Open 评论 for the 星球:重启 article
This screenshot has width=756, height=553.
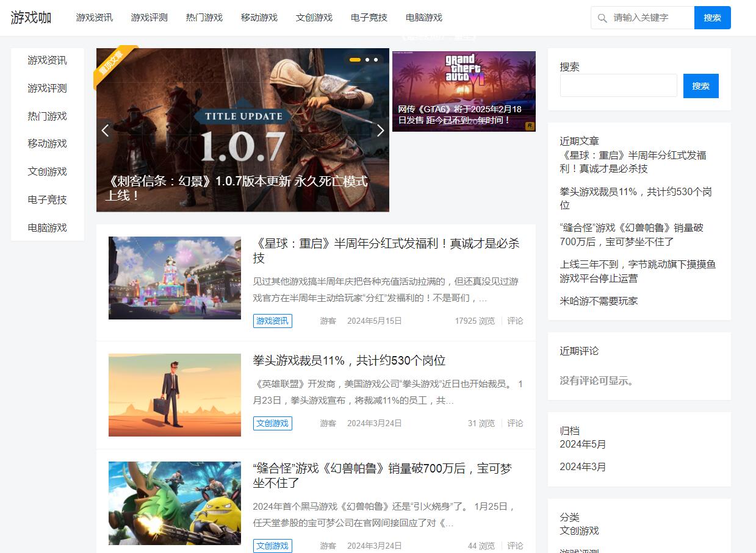click(x=515, y=321)
